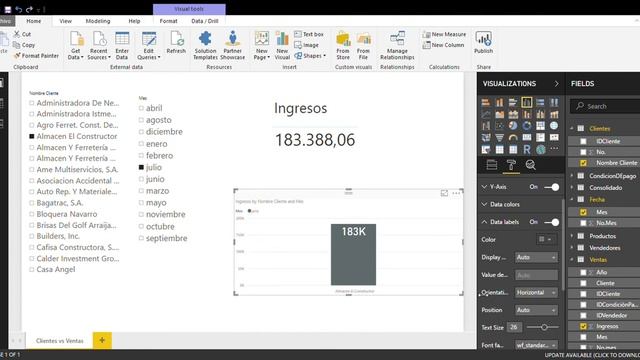Viewport: 640px width, 360px height.
Task: Open Position dropdown
Action: pyautogui.click(x=536, y=310)
